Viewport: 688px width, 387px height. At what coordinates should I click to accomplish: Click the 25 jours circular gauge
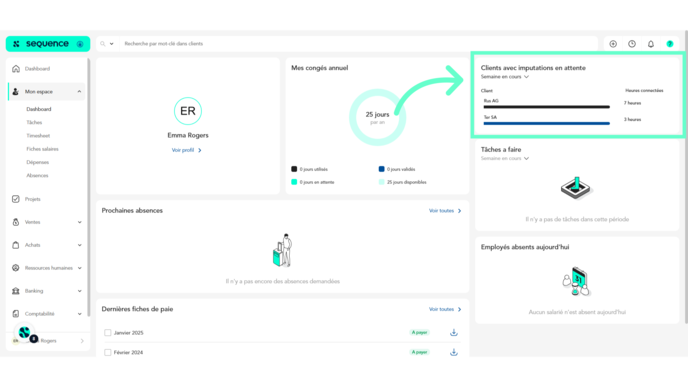tap(377, 117)
